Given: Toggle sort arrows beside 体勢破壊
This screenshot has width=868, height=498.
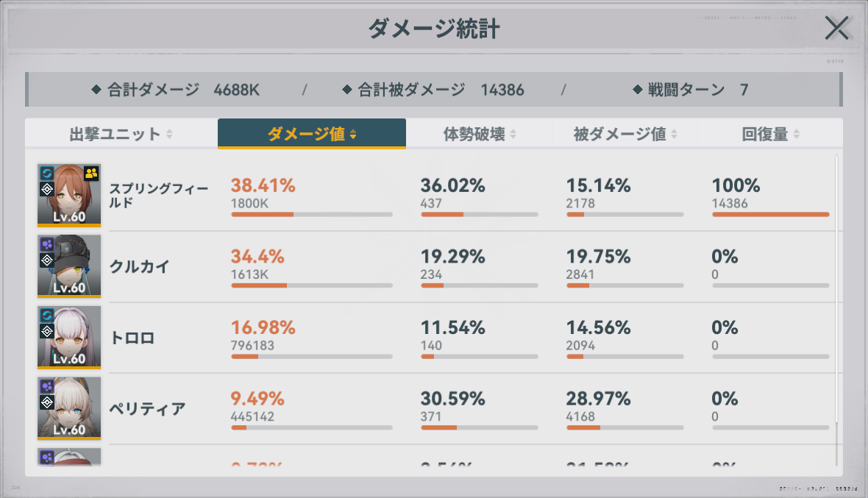Looking at the screenshot, I should [513, 134].
